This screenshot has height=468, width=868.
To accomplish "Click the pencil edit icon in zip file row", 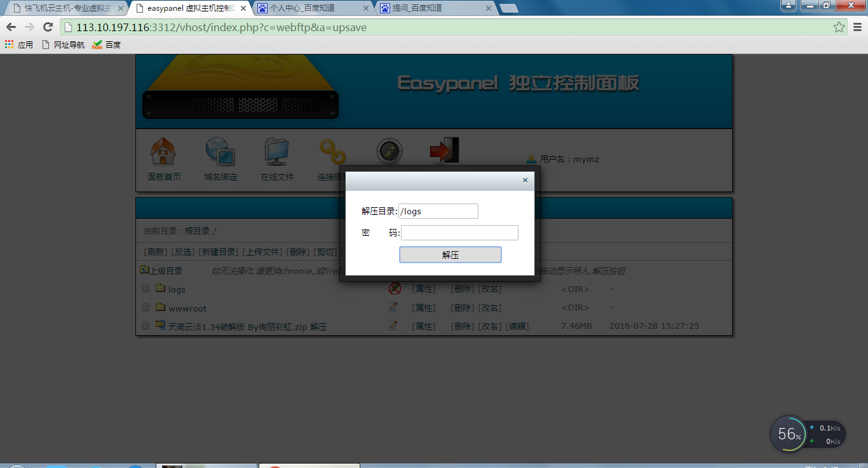I will (x=393, y=326).
